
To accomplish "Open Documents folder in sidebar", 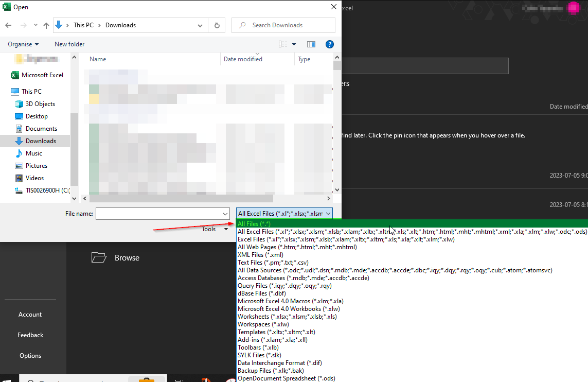I will click(36, 129).
